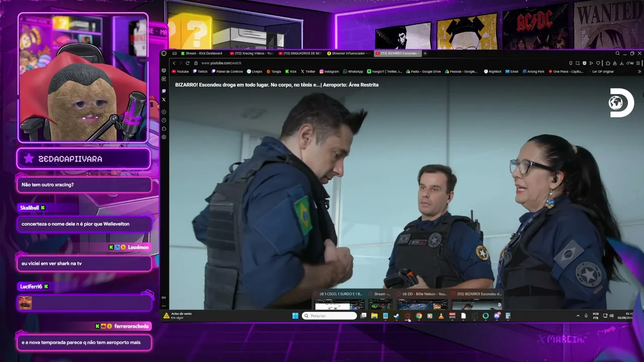Open Painel de Controle bookmark
The width and height of the screenshot is (644, 362).
coord(227,71)
